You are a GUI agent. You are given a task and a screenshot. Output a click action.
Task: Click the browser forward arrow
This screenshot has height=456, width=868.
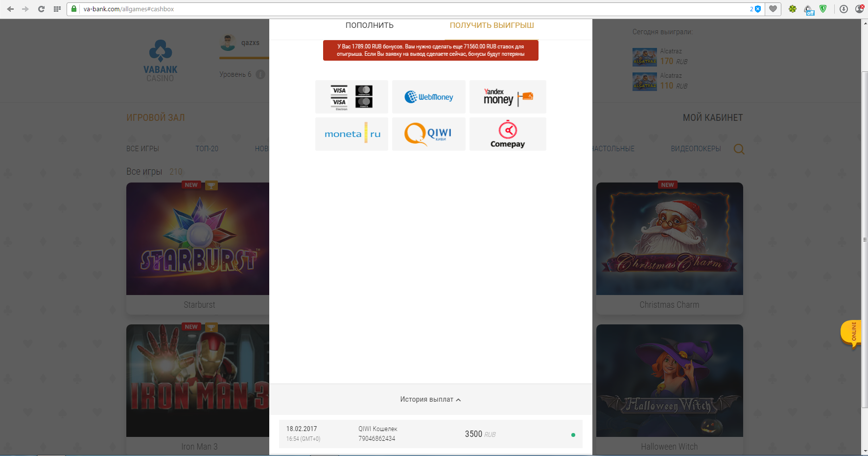click(25, 9)
